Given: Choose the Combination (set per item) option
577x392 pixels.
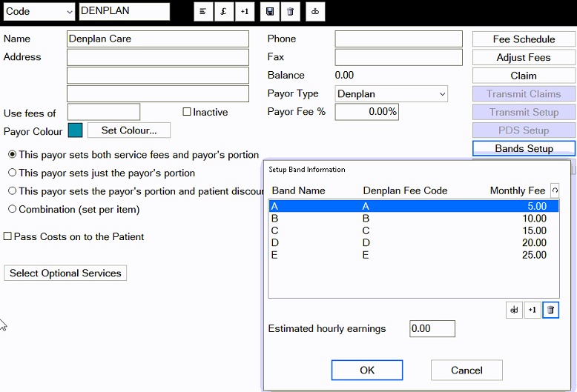Looking at the screenshot, I should (12, 209).
